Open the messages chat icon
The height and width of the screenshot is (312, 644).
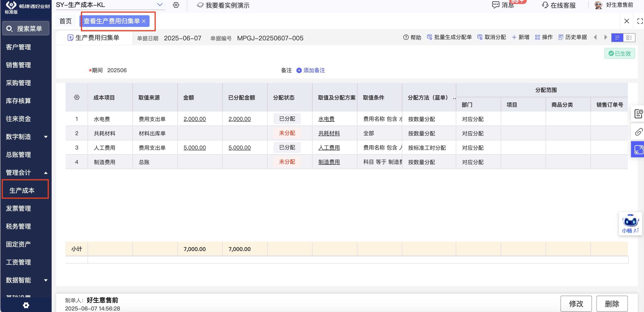[495, 5]
